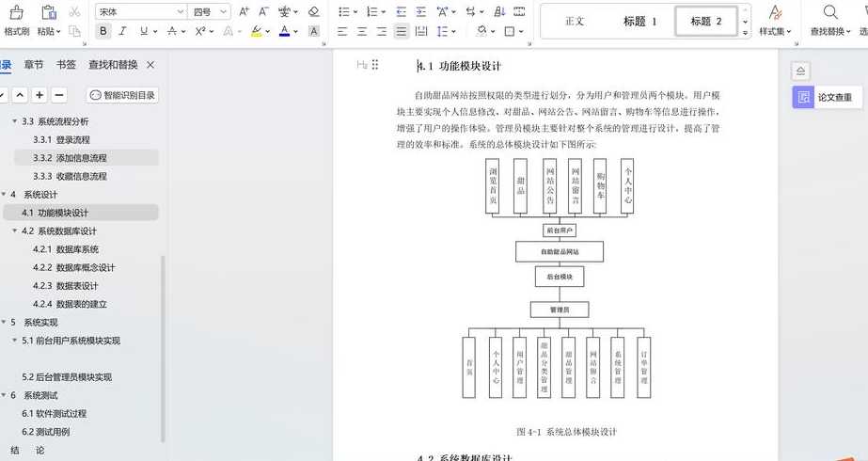868x461 pixels.
Task: Click the paragraph shading bucket icon
Action: click(481, 32)
